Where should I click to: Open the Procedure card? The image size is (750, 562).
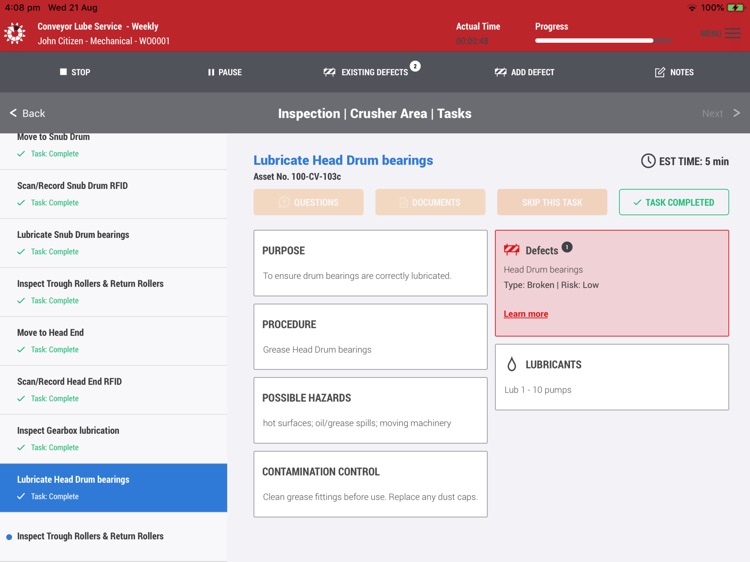click(370, 337)
